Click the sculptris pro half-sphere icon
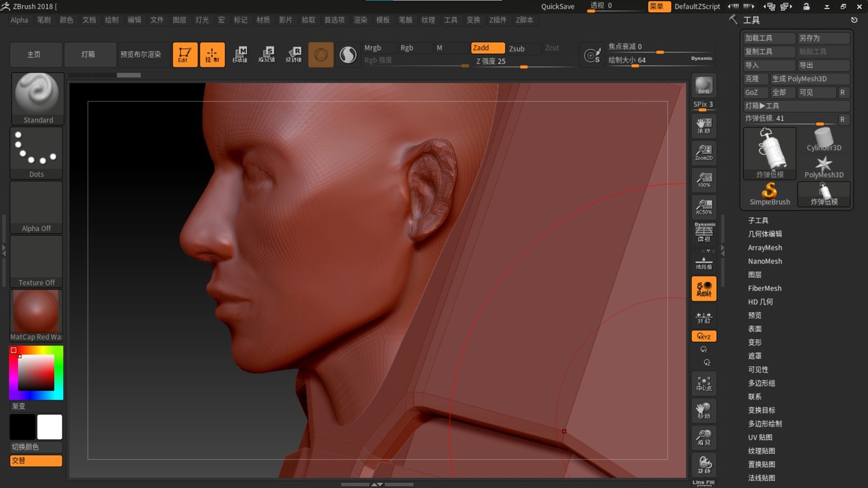 pos(348,55)
